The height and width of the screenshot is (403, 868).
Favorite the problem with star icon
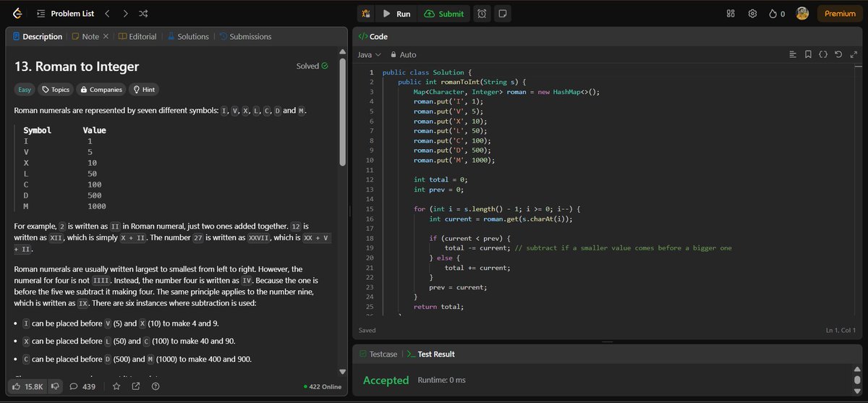116,386
